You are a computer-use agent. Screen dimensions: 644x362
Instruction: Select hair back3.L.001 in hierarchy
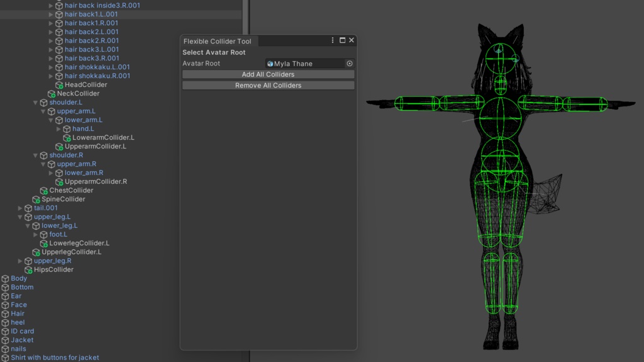click(x=92, y=49)
